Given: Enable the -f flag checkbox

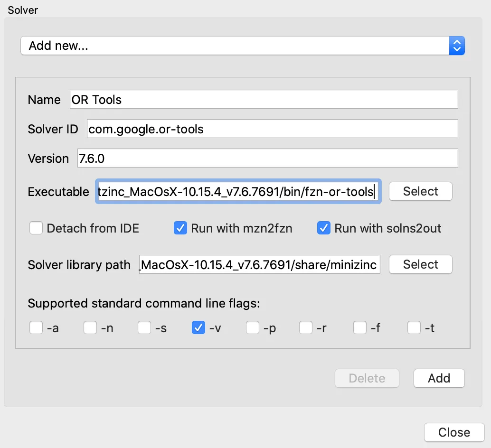Looking at the screenshot, I should click(360, 327).
